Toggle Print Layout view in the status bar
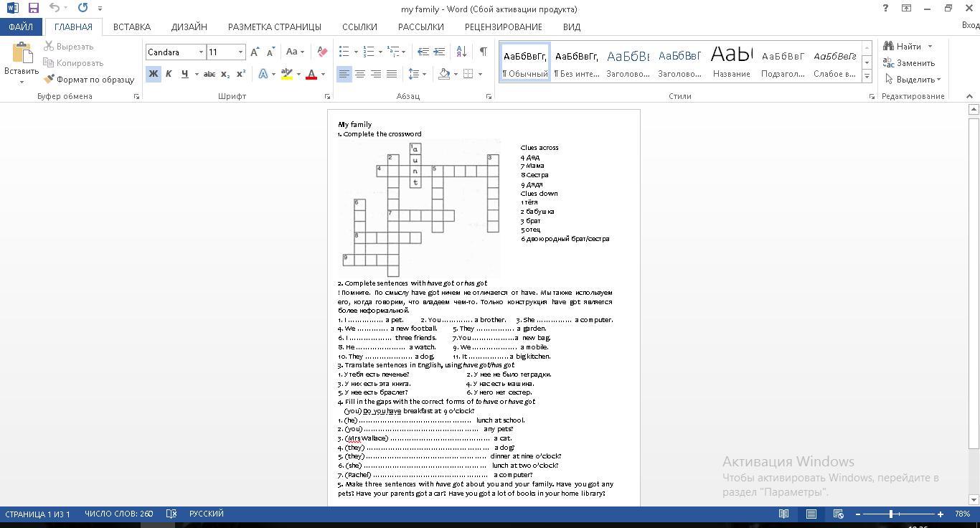 coord(811,514)
